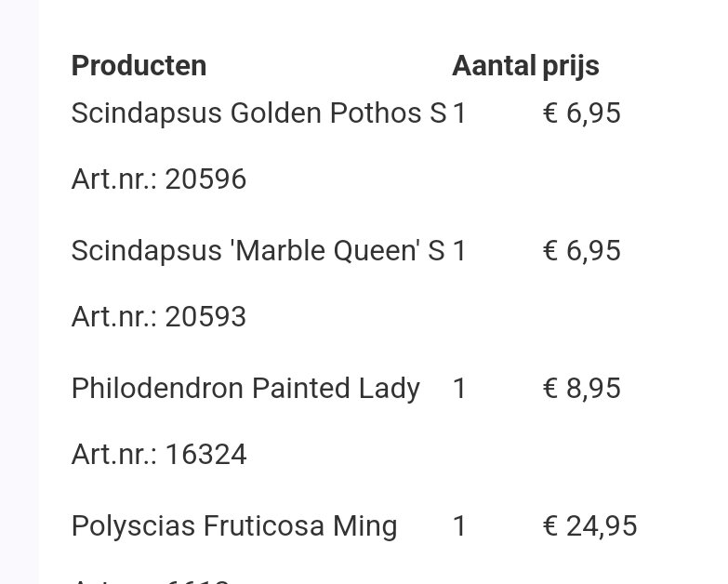Click article number 20596
This screenshot has height=584, width=728.
pos(159,179)
